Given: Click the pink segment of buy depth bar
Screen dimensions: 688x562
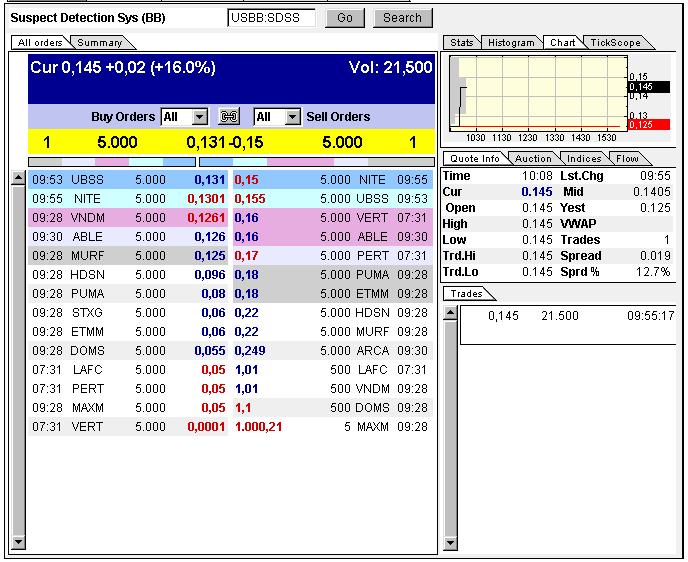Looking at the screenshot, I should click(112, 162).
